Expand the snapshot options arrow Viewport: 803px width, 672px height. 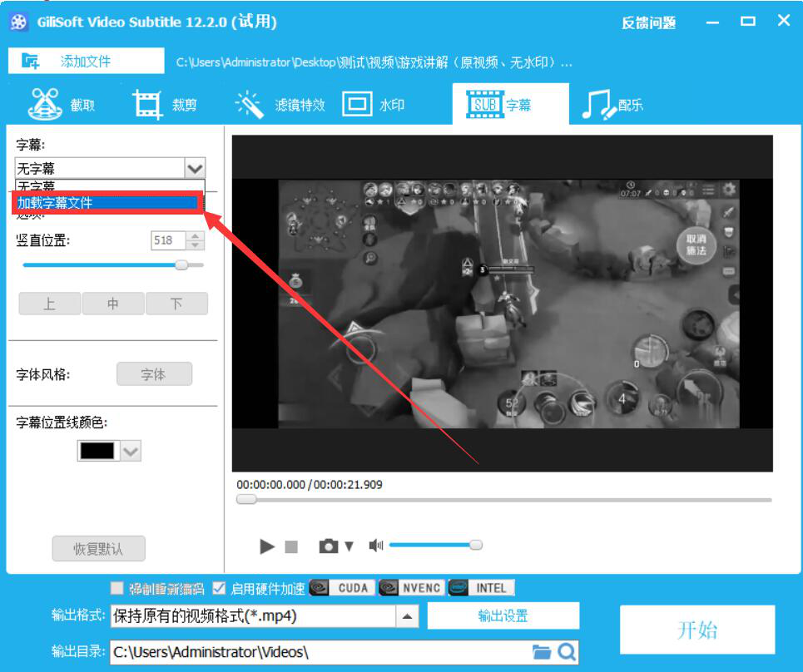[349, 546]
